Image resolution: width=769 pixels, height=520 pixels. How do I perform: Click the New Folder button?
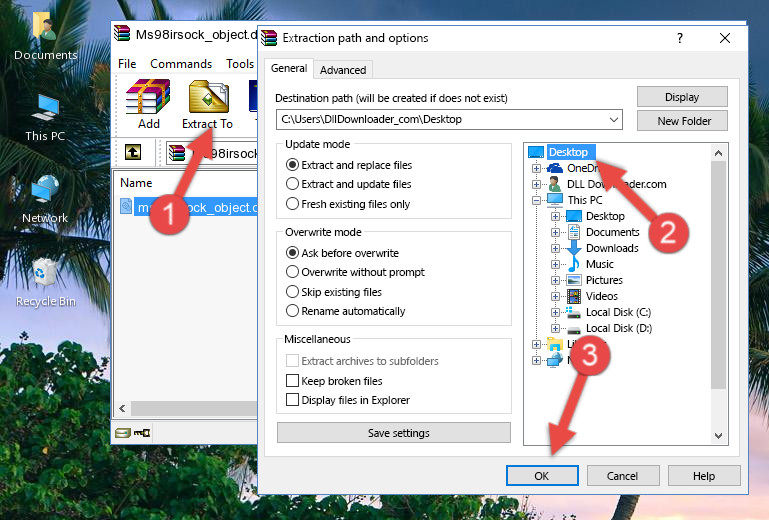pos(682,121)
